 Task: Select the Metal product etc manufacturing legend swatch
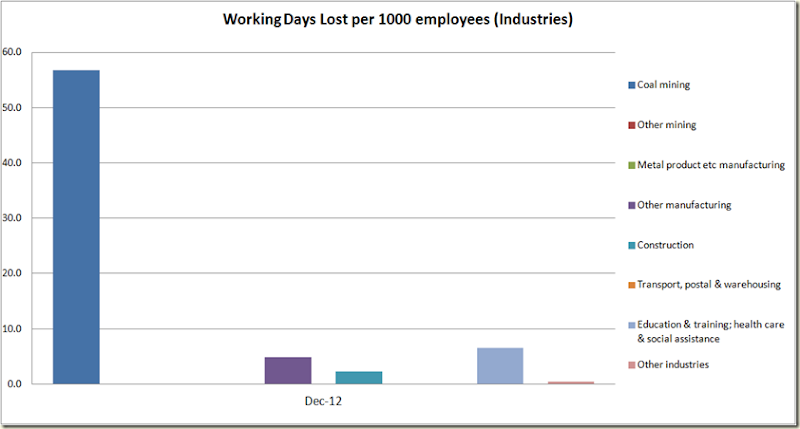coord(632,165)
